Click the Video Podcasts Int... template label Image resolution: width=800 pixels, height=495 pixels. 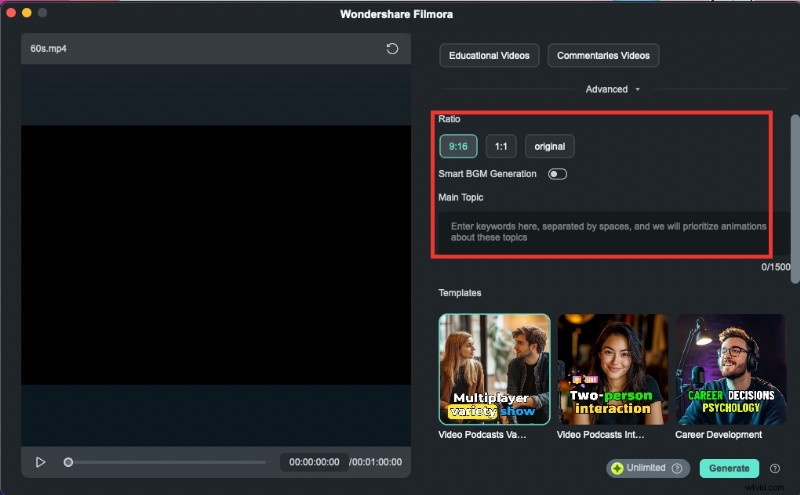[601, 435]
